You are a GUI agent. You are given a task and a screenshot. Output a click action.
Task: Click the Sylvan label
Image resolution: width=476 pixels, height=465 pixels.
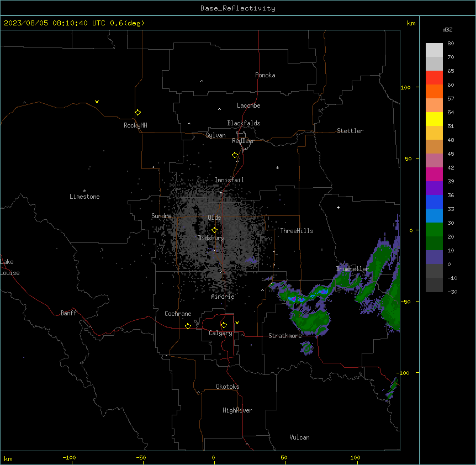215,135
